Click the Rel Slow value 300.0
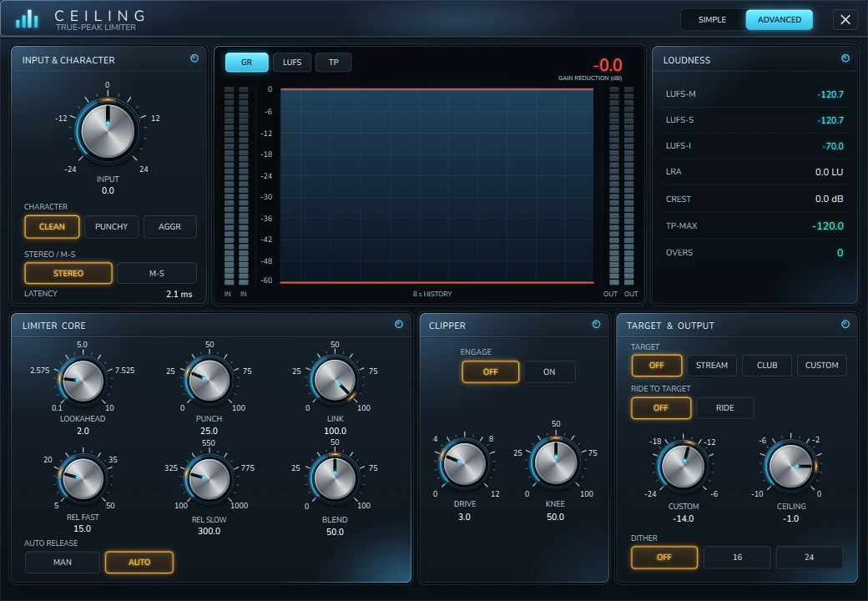This screenshot has width=868, height=601. pos(209,531)
